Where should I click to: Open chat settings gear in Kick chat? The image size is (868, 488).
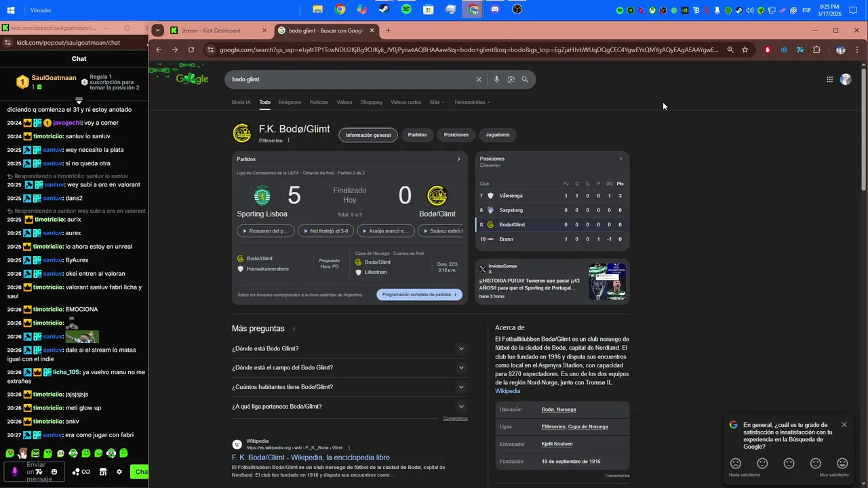pos(119,472)
